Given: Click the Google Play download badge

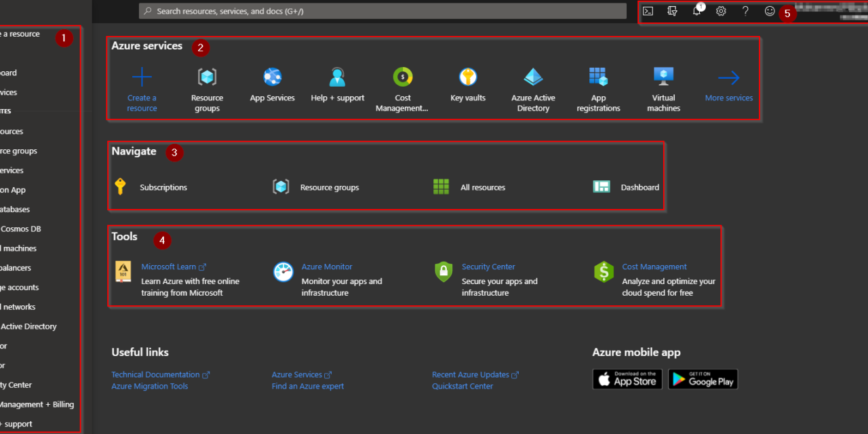Looking at the screenshot, I should pos(703,379).
